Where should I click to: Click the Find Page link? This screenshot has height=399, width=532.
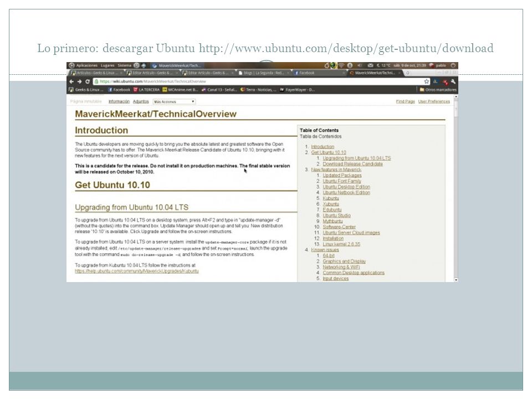[405, 101]
